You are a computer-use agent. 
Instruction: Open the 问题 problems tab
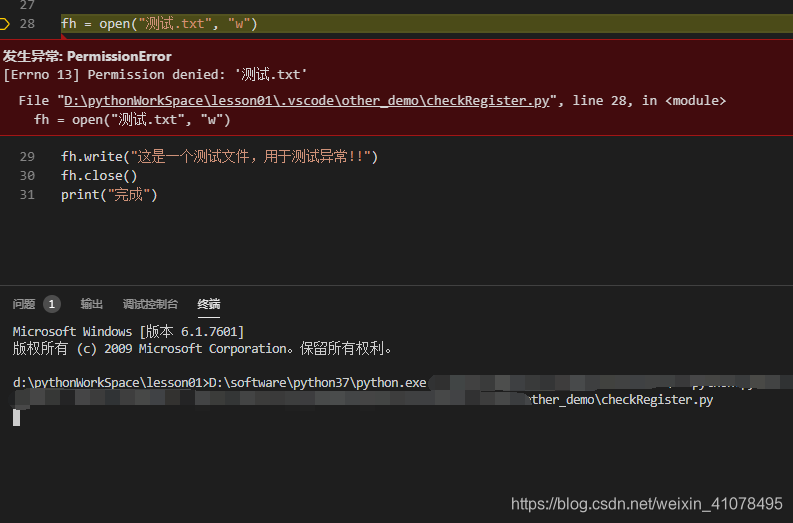click(x=24, y=304)
